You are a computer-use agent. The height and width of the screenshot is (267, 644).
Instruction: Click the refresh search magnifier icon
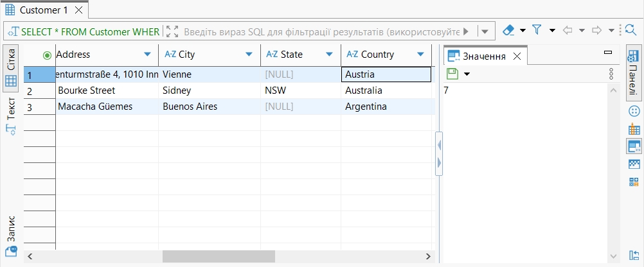point(631,30)
